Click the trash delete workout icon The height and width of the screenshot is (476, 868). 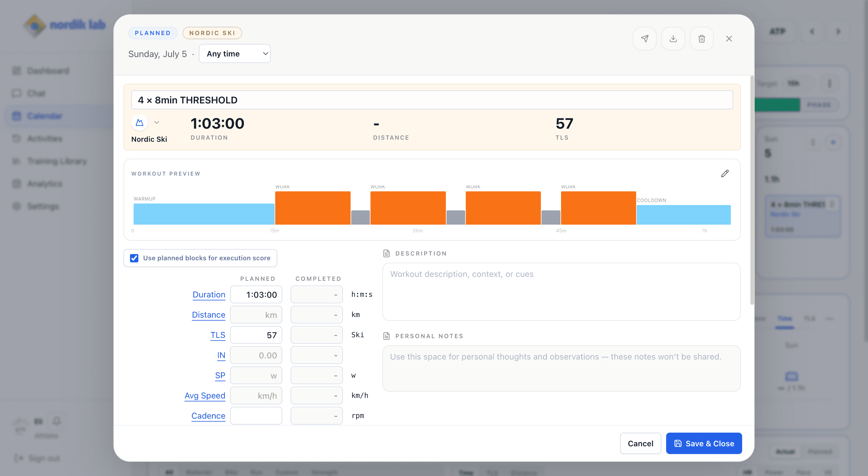click(701, 38)
